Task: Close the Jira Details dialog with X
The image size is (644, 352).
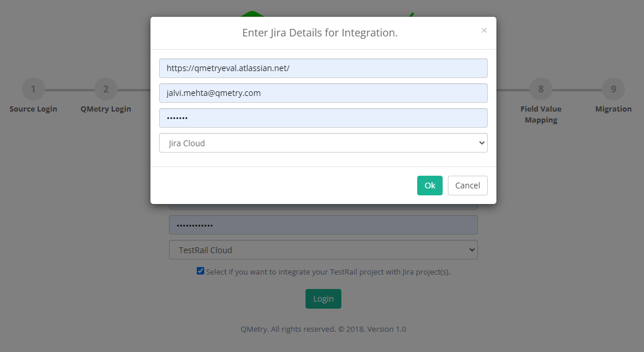Action: 484,31
